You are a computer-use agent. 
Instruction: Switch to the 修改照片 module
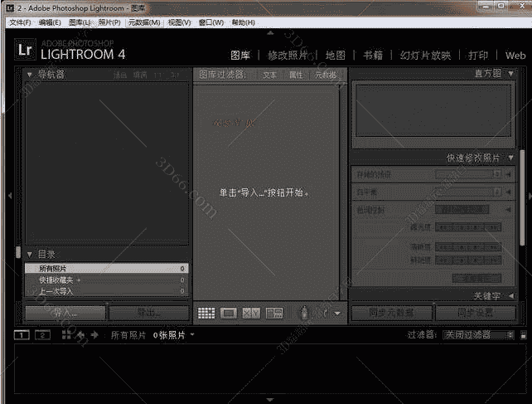click(288, 56)
